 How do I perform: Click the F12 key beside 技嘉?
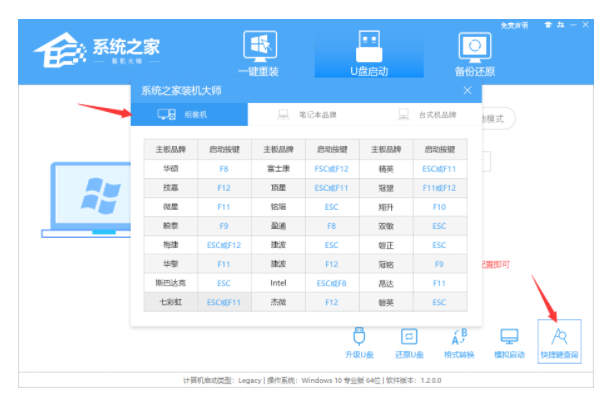pyautogui.click(x=224, y=188)
